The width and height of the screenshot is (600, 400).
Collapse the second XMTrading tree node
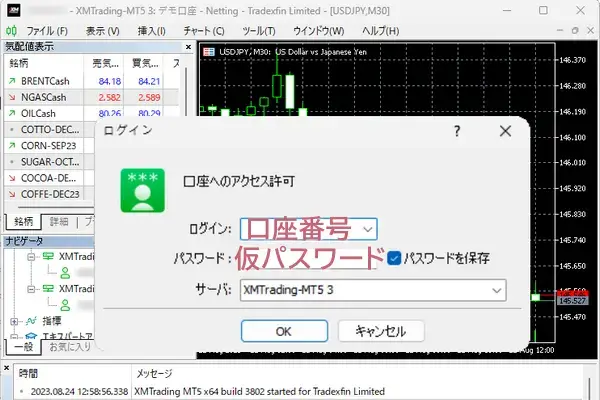click(31, 289)
